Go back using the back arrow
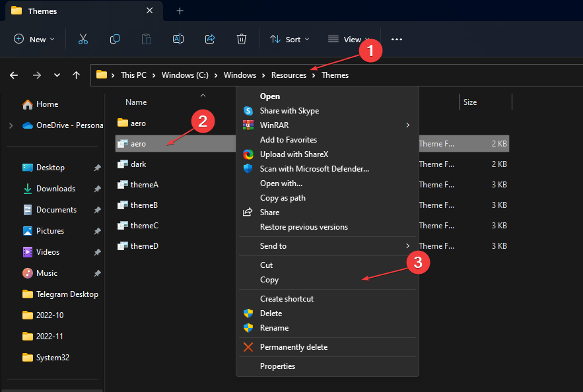 tap(14, 75)
